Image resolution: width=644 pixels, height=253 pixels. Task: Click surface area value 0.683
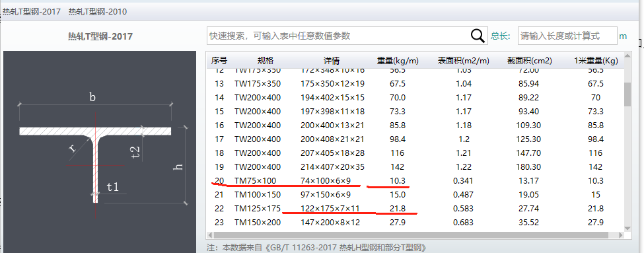point(463,223)
